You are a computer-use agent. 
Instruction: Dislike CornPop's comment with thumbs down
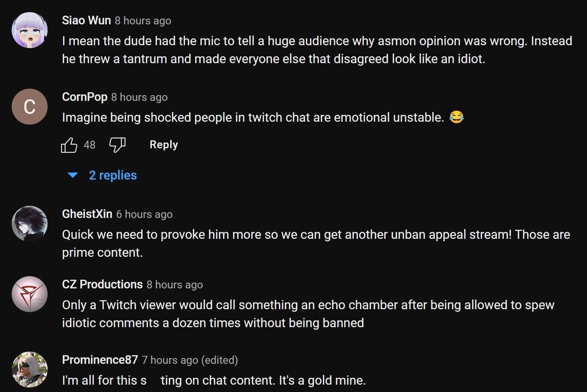pos(117,145)
